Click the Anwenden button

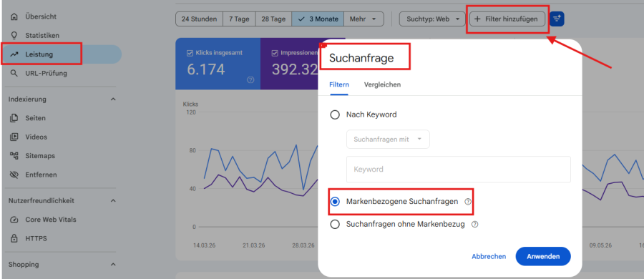pos(543,256)
